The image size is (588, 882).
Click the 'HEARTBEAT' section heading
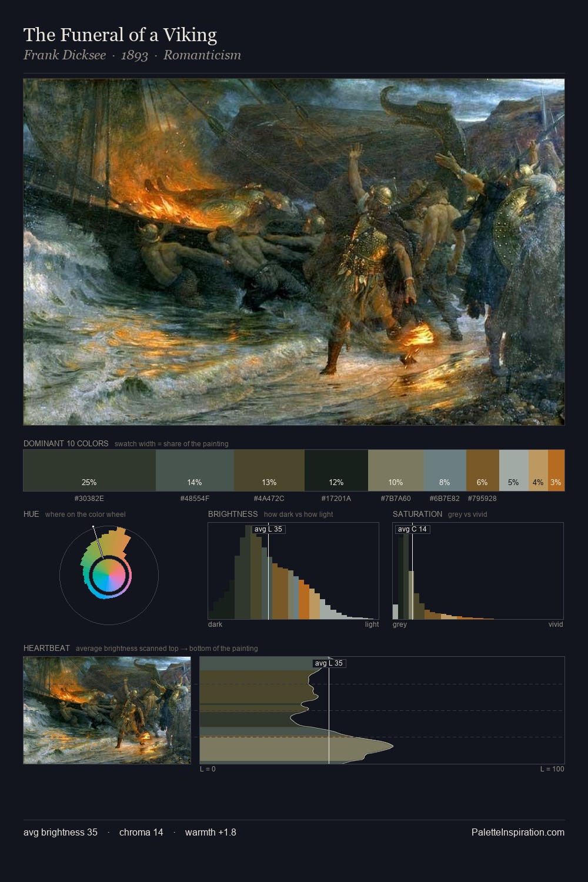pyautogui.click(x=46, y=648)
